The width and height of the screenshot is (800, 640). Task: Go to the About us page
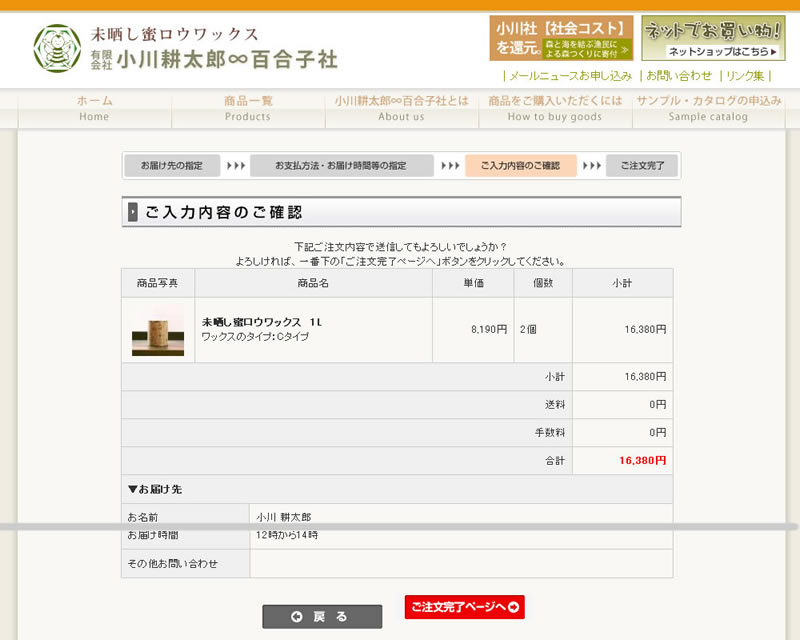[x=401, y=108]
